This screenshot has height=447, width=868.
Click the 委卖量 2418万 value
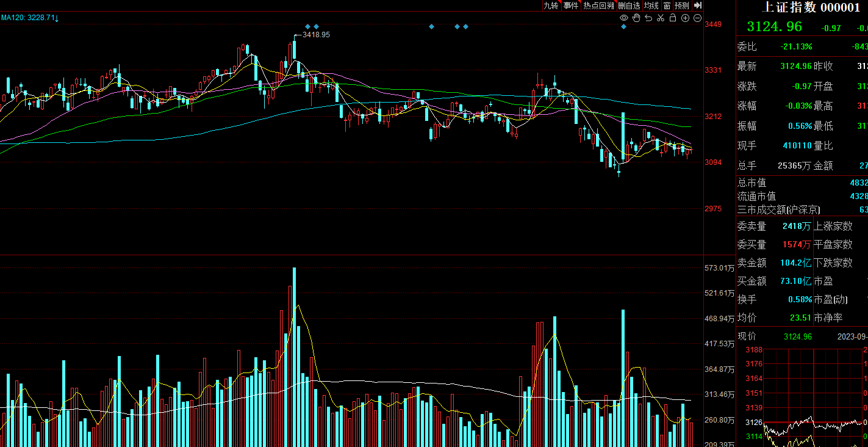coord(797,227)
